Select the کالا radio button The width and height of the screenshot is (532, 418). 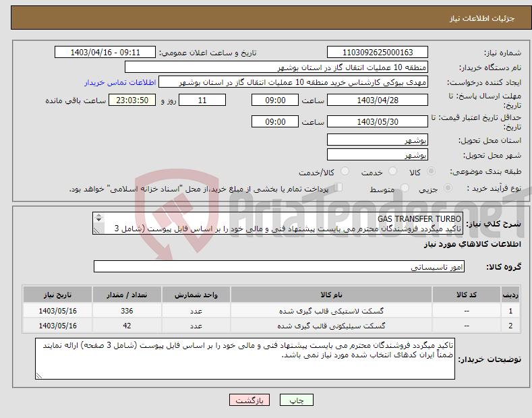[431, 171]
